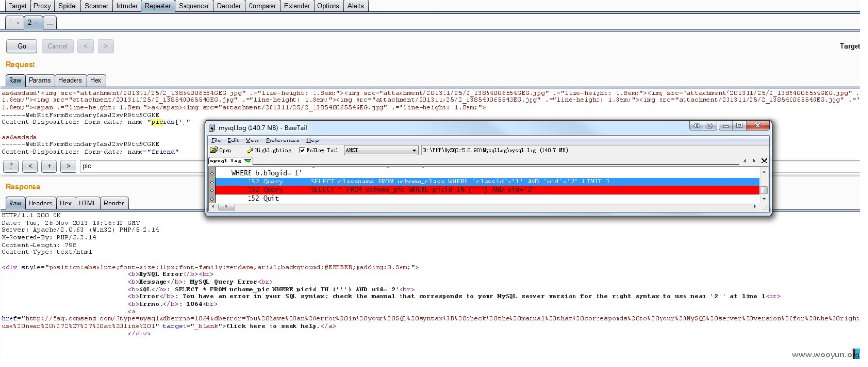This screenshot has width=868, height=367.
Task: Click BareTail vertical scrollbar thumb
Action: point(764,190)
